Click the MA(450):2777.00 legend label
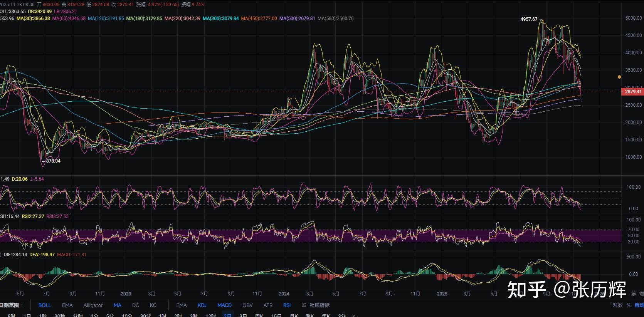 [259, 18]
